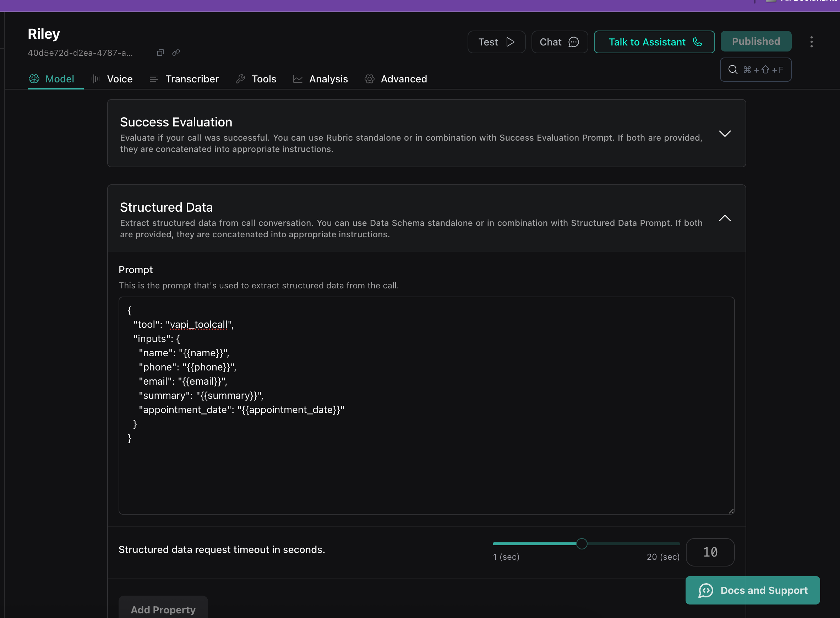This screenshot has width=840, height=618.
Task: Click the search magnifier shortcut box
Action: [x=756, y=70]
